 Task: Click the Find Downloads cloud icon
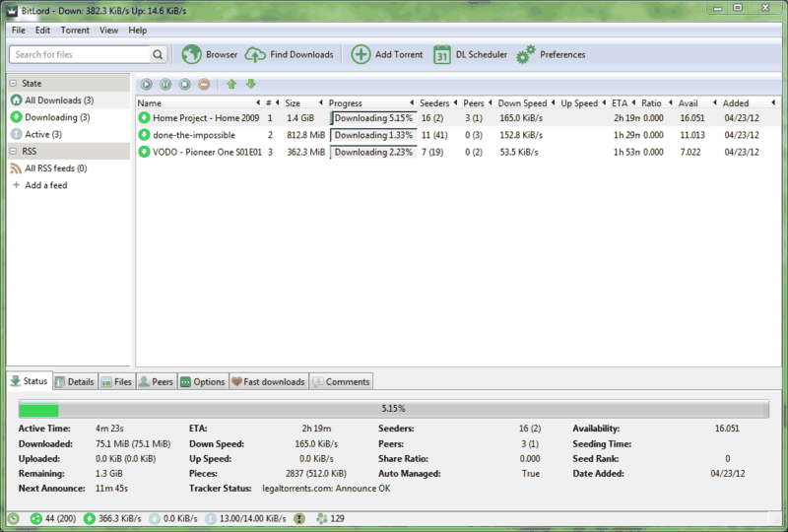click(x=255, y=55)
